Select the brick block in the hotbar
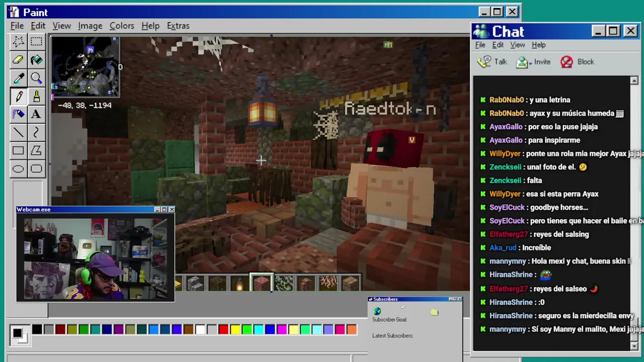Viewport: 644px width, 362px height. coord(261,283)
